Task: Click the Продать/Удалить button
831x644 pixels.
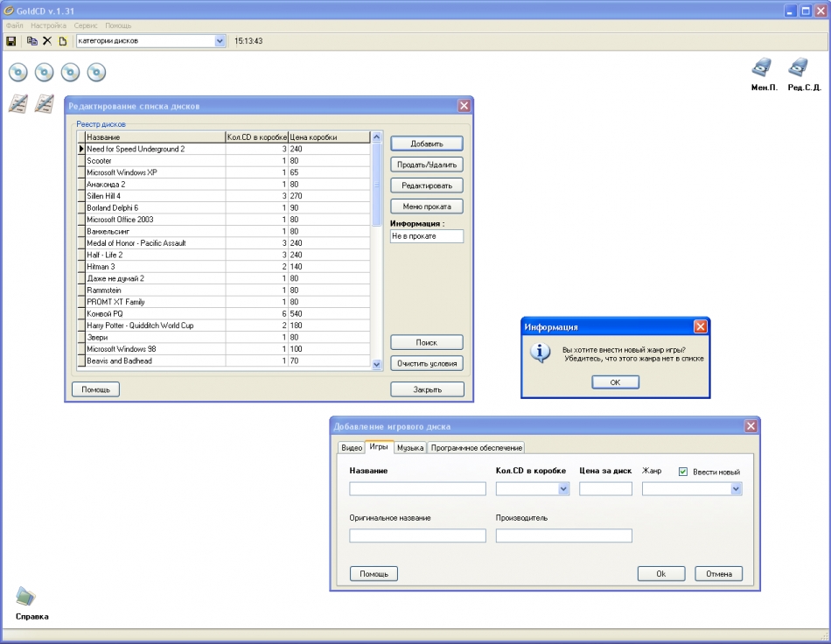Action: 427,164
